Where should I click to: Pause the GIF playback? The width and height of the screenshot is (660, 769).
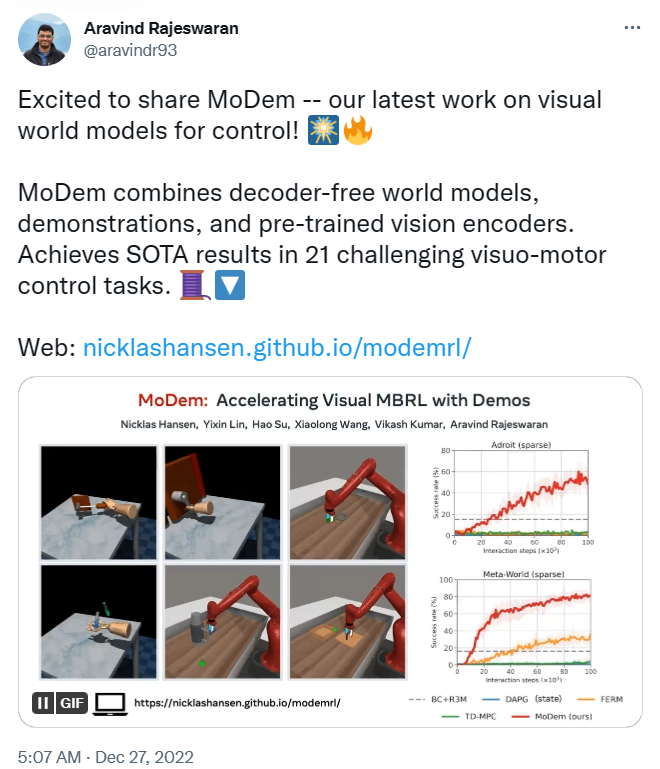click(44, 702)
